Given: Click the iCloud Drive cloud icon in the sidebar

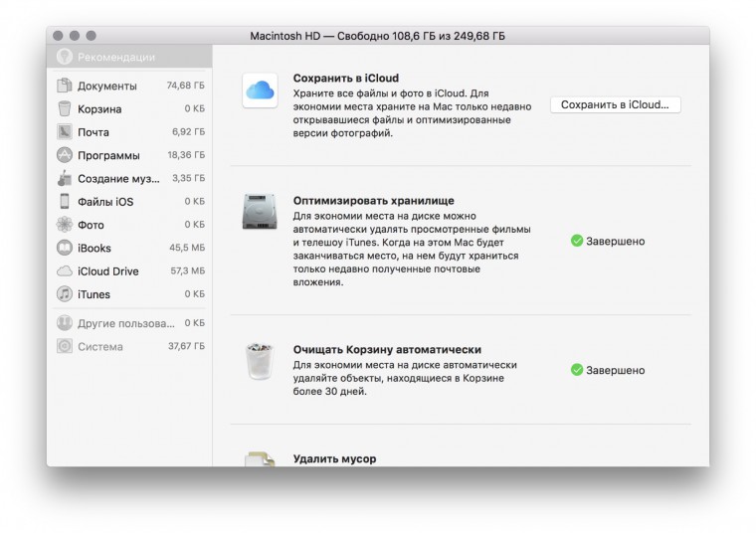Looking at the screenshot, I should click(64, 271).
